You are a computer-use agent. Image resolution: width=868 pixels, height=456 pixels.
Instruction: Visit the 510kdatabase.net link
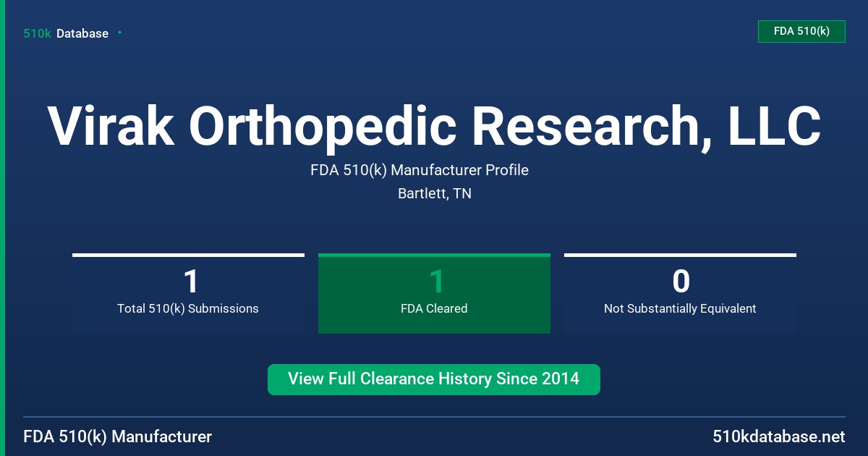[x=779, y=437]
